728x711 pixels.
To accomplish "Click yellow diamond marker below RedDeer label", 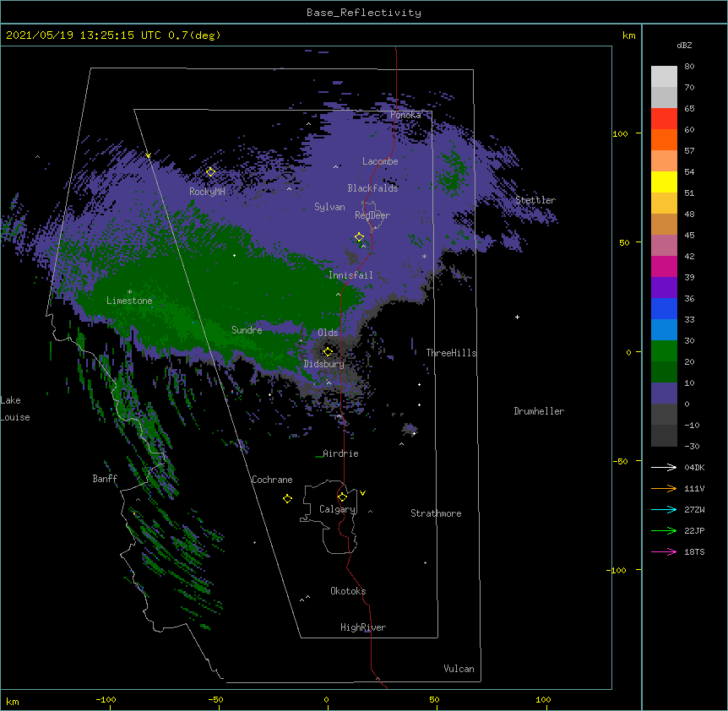I will [359, 237].
